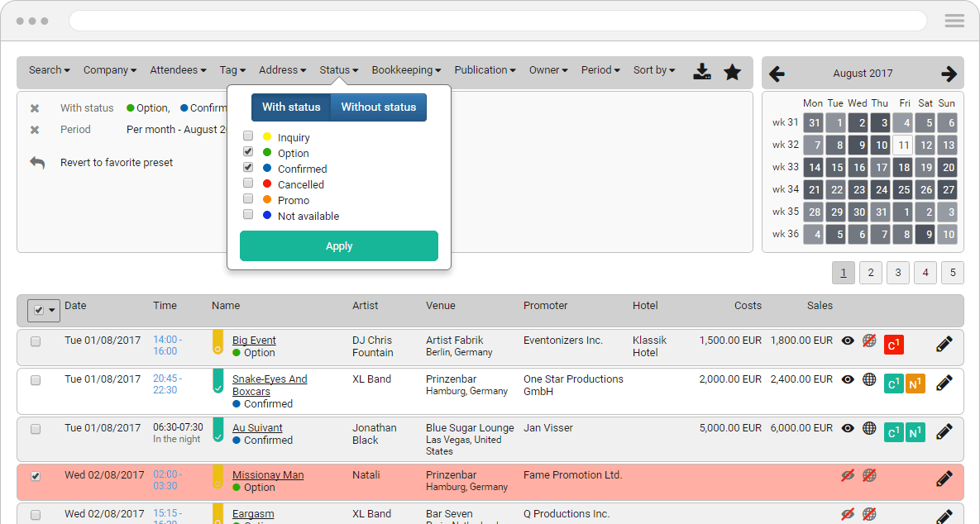This screenshot has width=980, height=524.
Task: Edit Missionay Man with pencil icon
Action: tap(944, 479)
